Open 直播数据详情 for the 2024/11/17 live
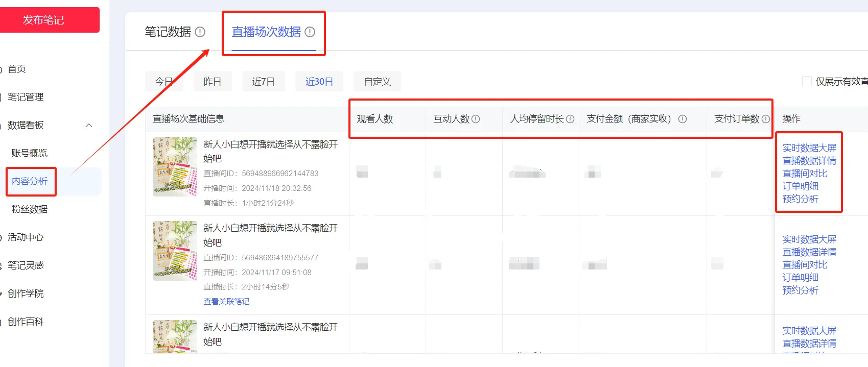The image size is (868, 367). [809, 252]
